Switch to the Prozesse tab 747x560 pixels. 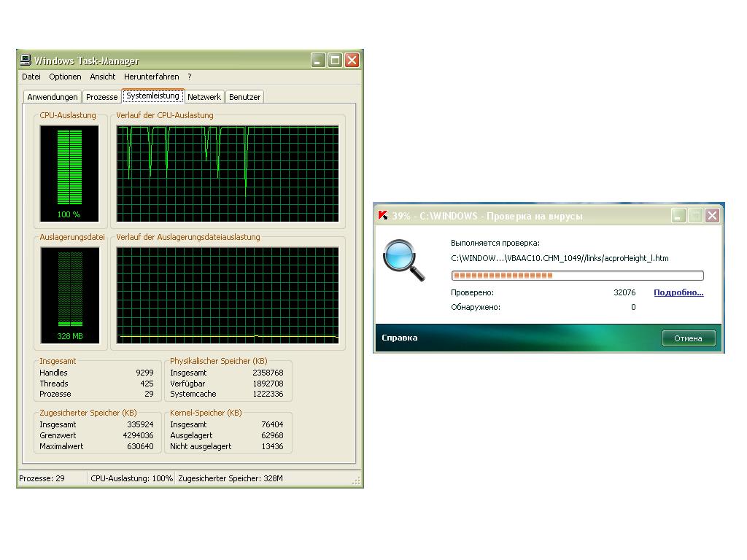(101, 97)
